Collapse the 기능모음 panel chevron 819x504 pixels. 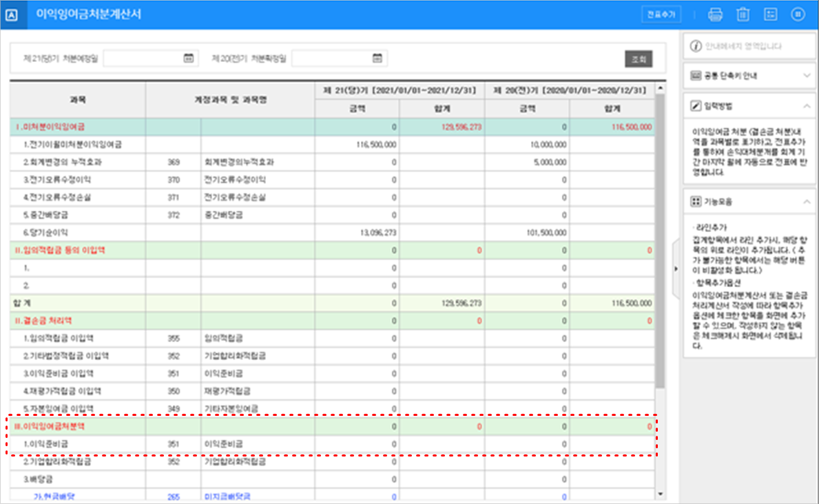(807, 202)
